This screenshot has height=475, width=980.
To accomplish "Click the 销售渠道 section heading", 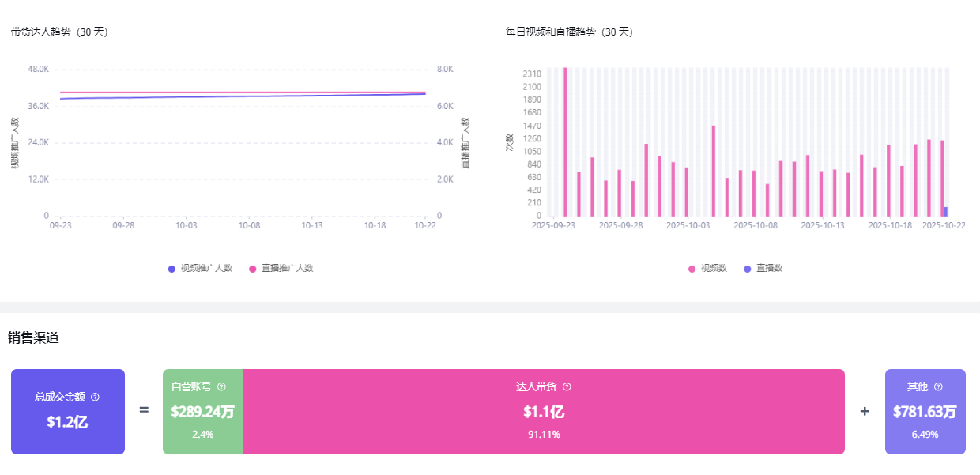I will tap(33, 338).
